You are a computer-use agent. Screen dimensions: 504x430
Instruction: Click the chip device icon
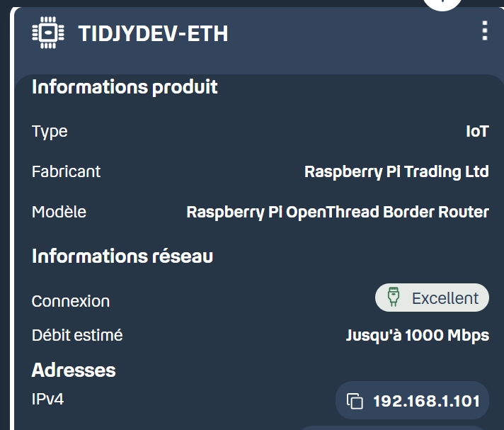click(x=48, y=33)
